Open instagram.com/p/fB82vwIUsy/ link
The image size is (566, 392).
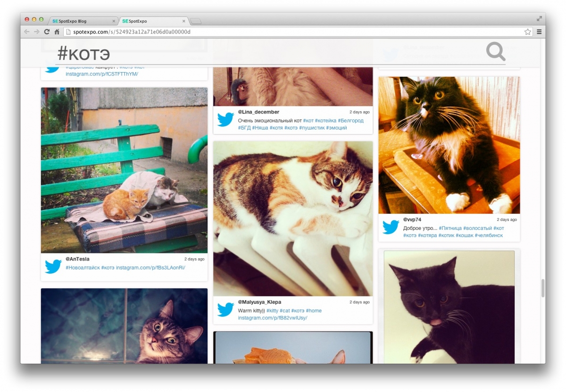click(273, 318)
